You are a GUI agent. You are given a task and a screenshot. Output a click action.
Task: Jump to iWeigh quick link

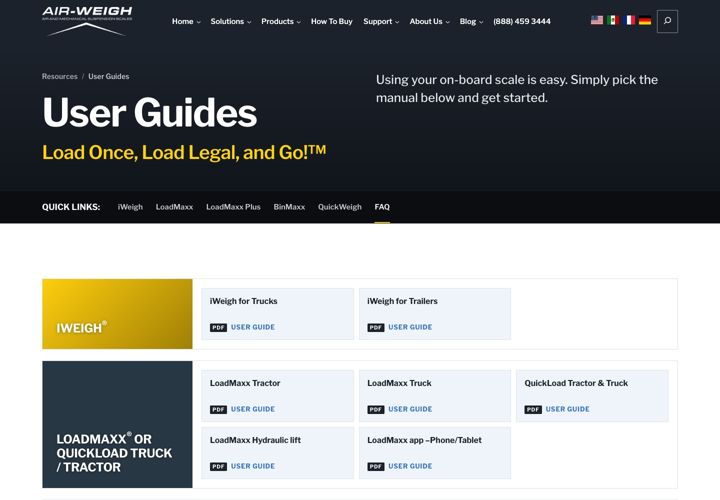coord(130,207)
